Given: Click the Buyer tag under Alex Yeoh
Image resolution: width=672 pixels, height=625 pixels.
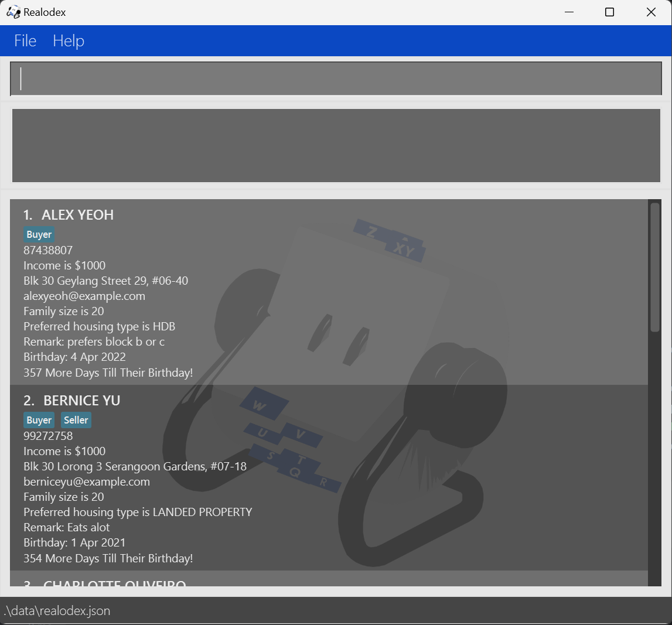Looking at the screenshot, I should pyautogui.click(x=39, y=235).
